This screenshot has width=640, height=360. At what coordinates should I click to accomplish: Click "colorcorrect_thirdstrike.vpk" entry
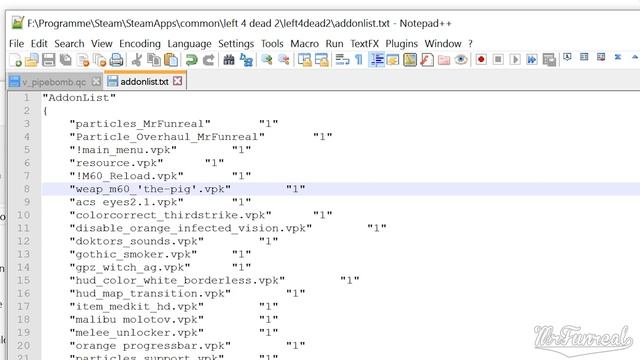170,215
